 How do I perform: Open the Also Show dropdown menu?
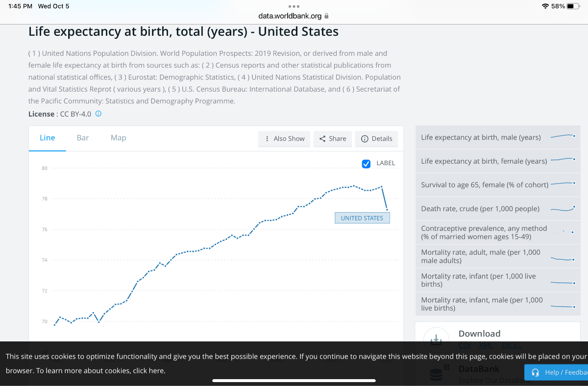[284, 139]
